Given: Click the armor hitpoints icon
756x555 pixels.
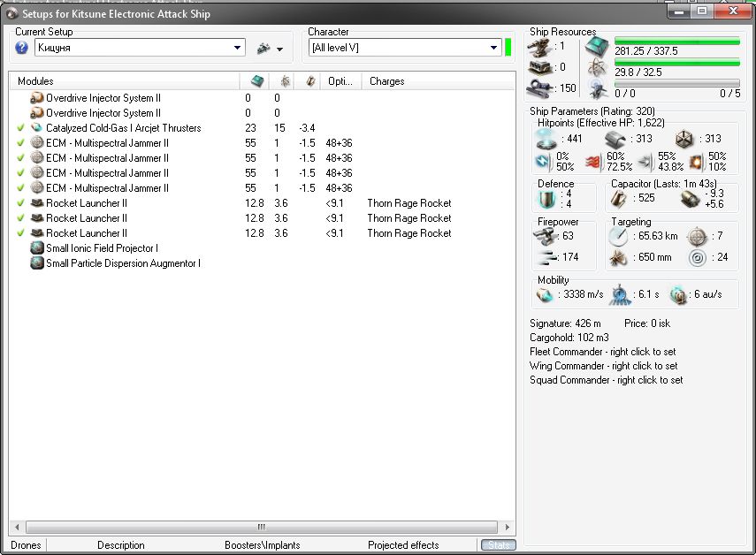Looking at the screenshot, I should click(615, 140).
